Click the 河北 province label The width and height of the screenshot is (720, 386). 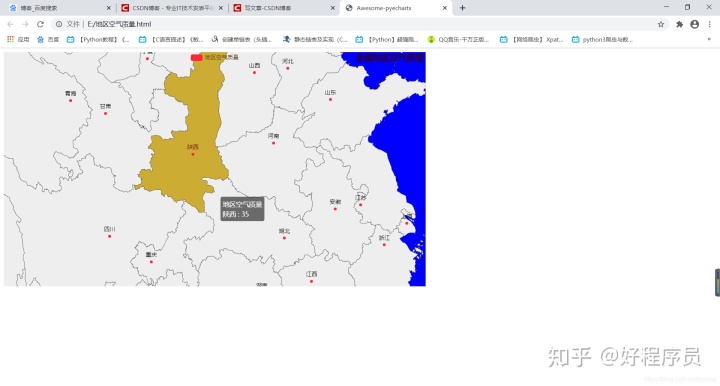[x=288, y=61]
